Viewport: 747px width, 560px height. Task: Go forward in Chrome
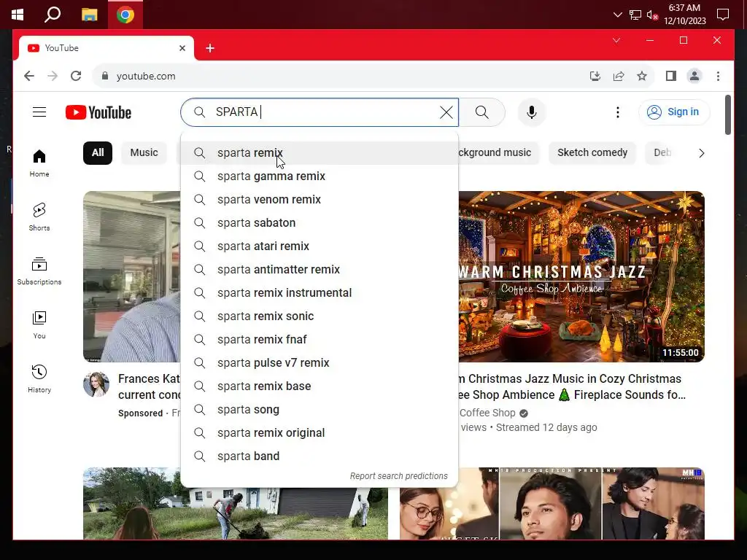coord(53,76)
